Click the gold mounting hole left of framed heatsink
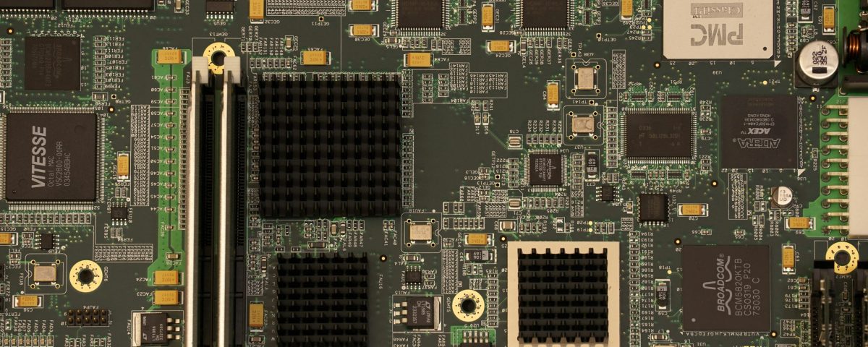868x347 pixels. [x=468, y=305]
